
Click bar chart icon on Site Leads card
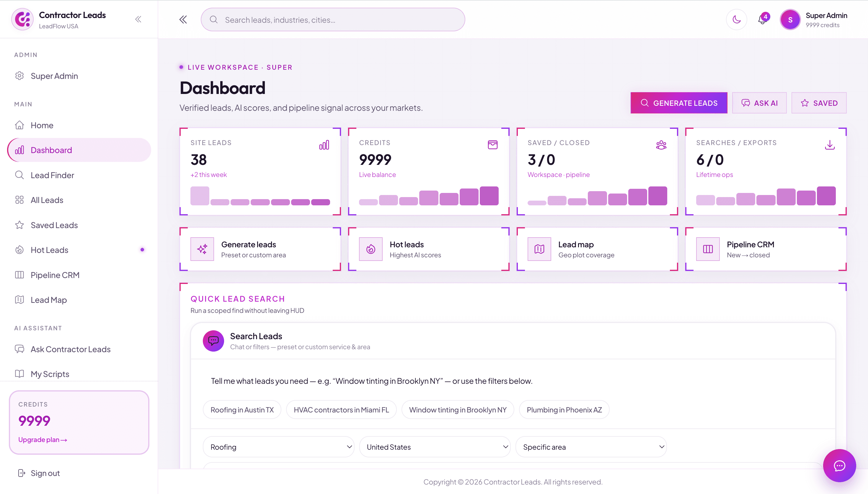[x=324, y=145]
